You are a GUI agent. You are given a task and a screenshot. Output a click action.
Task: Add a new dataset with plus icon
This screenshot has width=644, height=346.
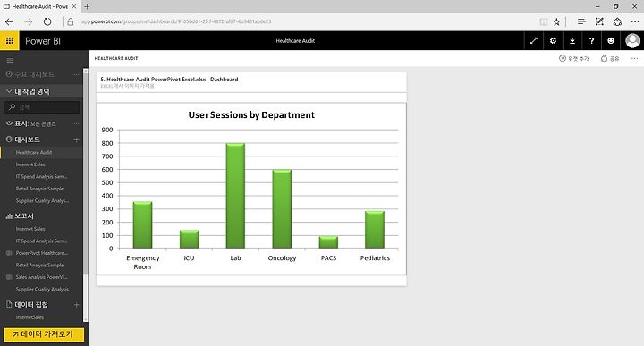pyautogui.click(x=76, y=305)
